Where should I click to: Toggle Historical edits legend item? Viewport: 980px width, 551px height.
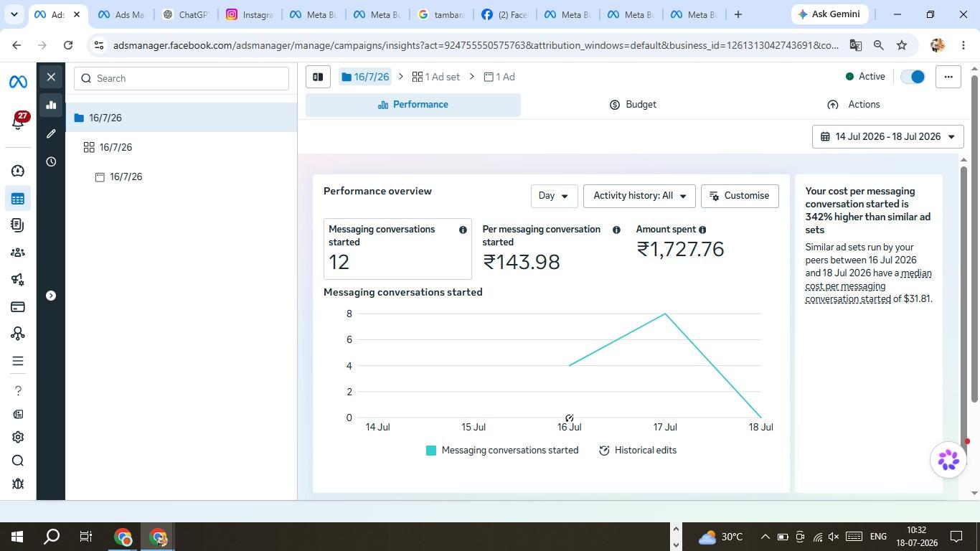(x=638, y=451)
